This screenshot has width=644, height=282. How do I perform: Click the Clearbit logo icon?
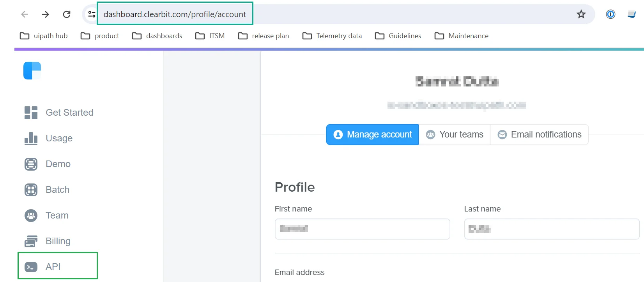[x=32, y=70]
